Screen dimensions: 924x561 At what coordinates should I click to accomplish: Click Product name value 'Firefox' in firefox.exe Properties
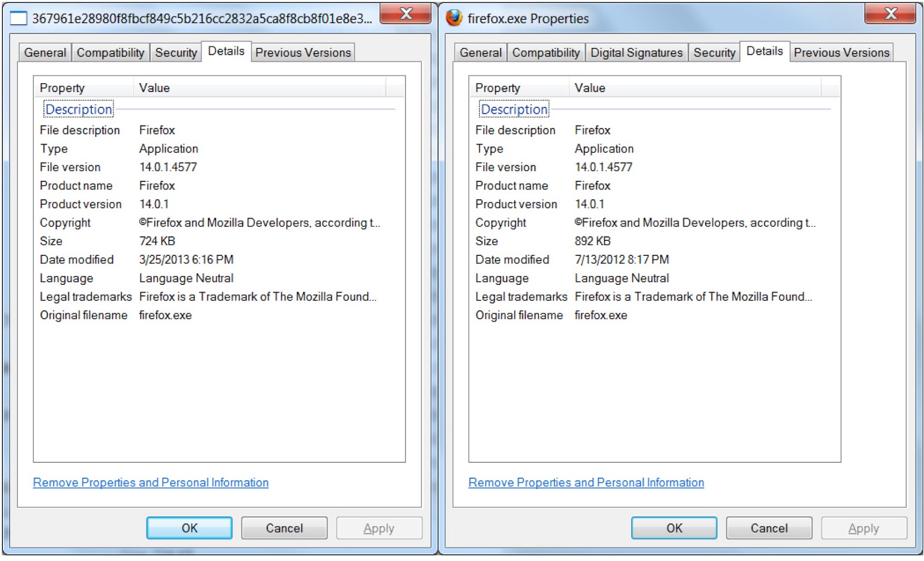[593, 185]
